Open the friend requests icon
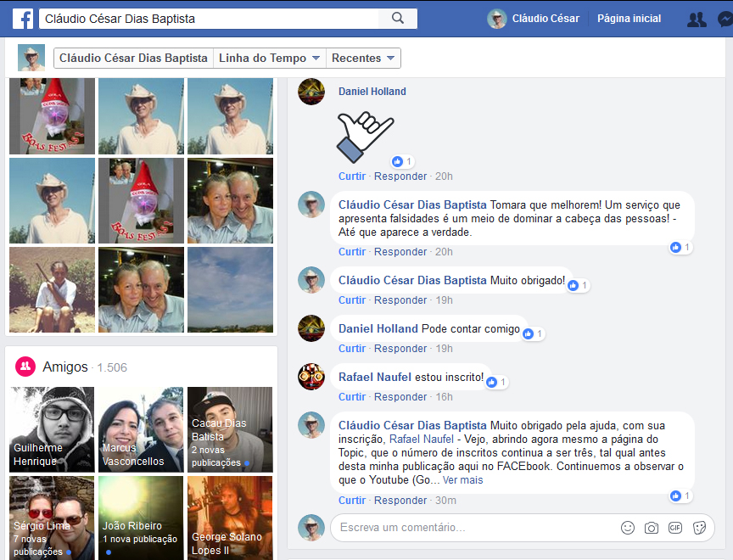 697,20
